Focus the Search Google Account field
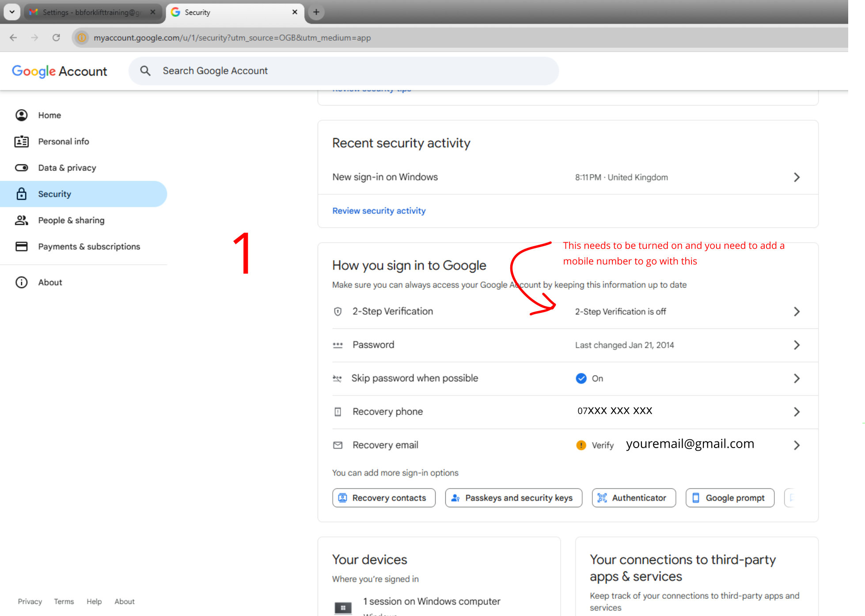This screenshot has height=616, width=865. pos(345,71)
